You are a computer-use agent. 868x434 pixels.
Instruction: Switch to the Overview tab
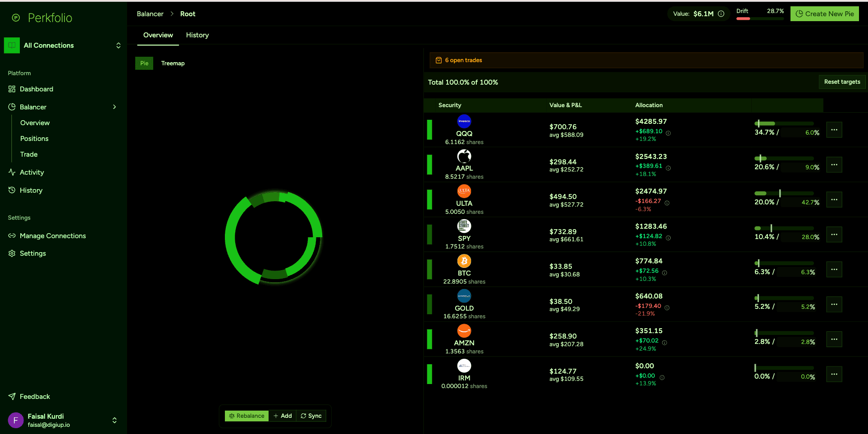158,35
